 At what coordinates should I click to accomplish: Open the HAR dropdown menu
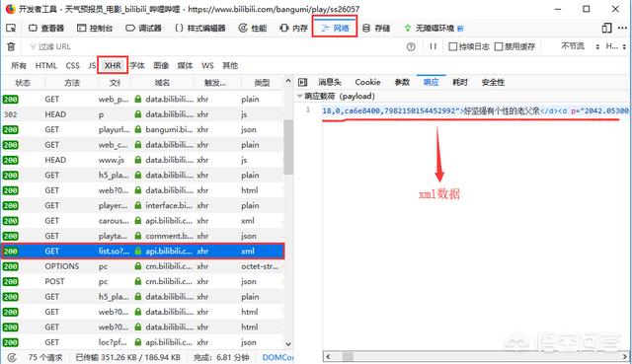coord(616,46)
